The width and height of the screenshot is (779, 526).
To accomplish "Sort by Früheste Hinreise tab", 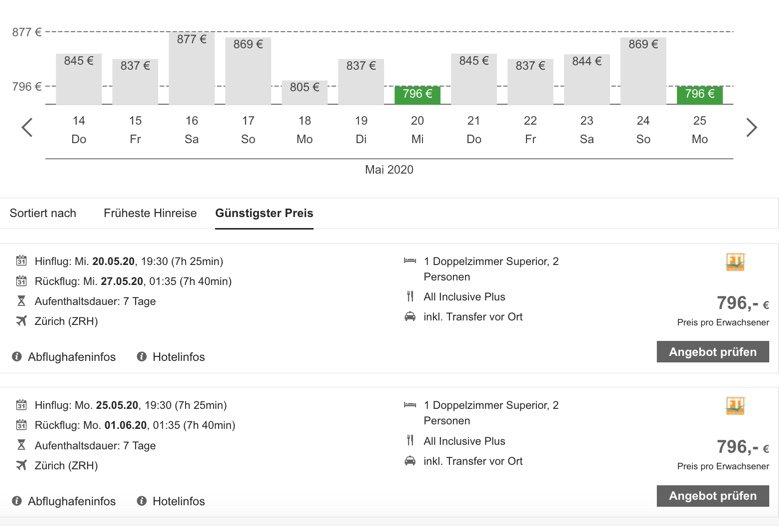I will pyautogui.click(x=150, y=213).
